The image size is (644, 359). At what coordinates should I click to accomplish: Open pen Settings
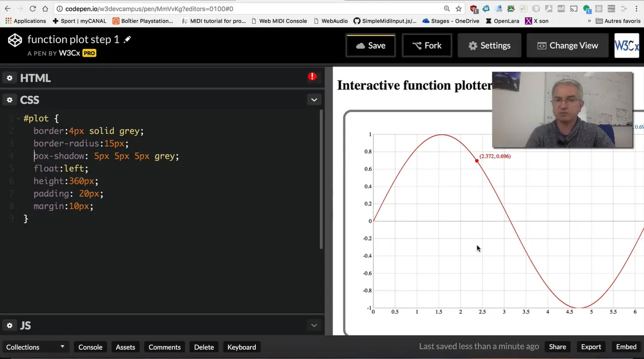tap(489, 46)
